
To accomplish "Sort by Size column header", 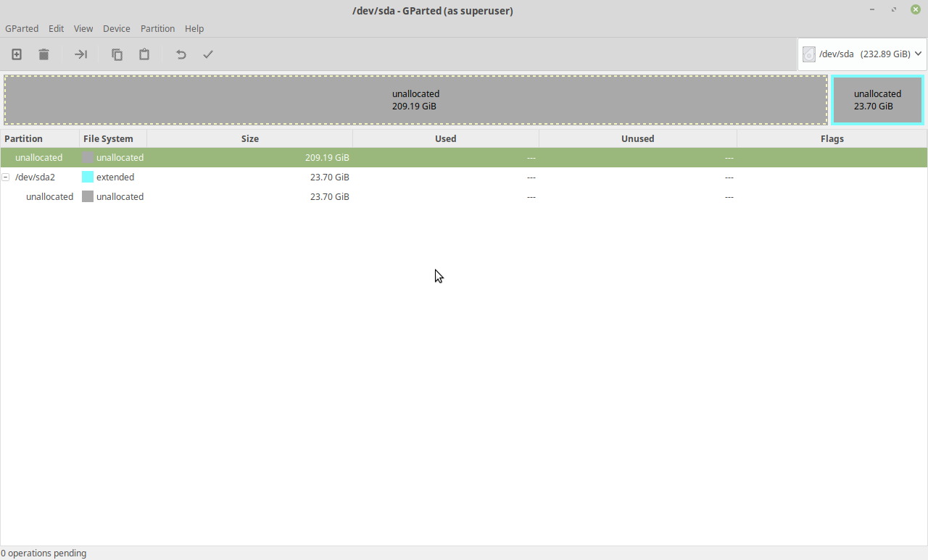I will pyautogui.click(x=249, y=138).
